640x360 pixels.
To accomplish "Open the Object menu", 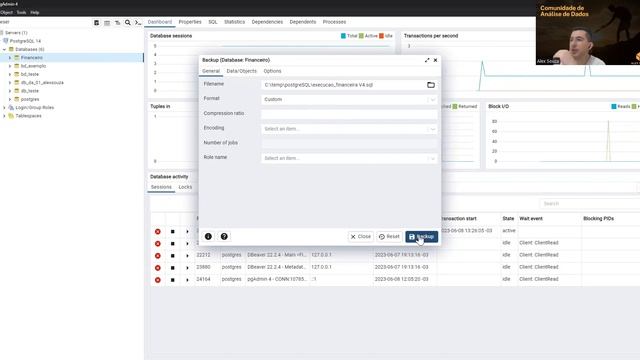I will (x=6, y=13).
